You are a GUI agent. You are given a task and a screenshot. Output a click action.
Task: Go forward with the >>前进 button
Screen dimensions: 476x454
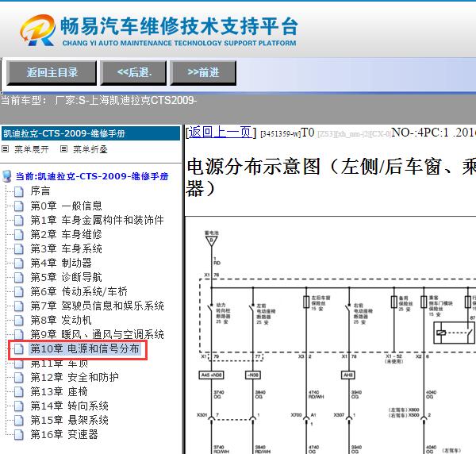(203, 73)
